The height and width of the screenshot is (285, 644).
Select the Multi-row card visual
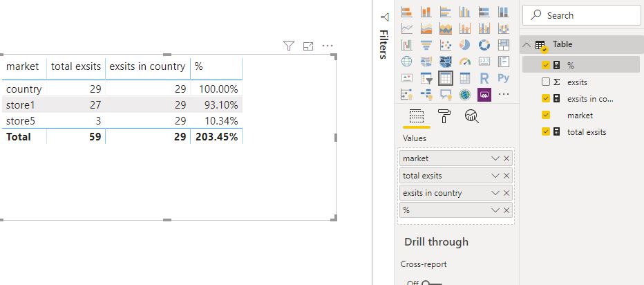504,62
